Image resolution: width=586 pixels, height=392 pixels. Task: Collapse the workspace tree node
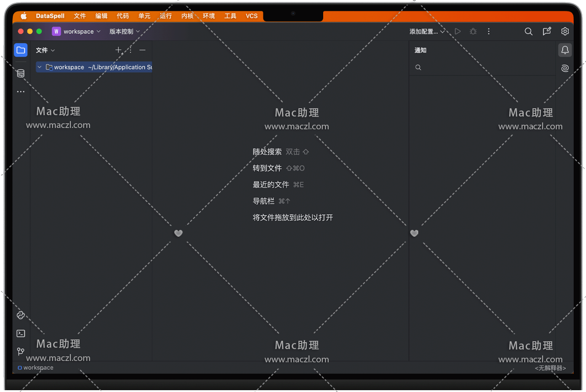tap(40, 67)
